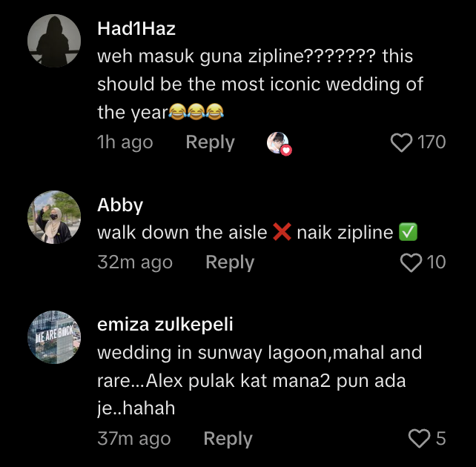This screenshot has height=467, width=476.
Task: Tap the heart icon on Abby's comment
Action: pos(410,262)
